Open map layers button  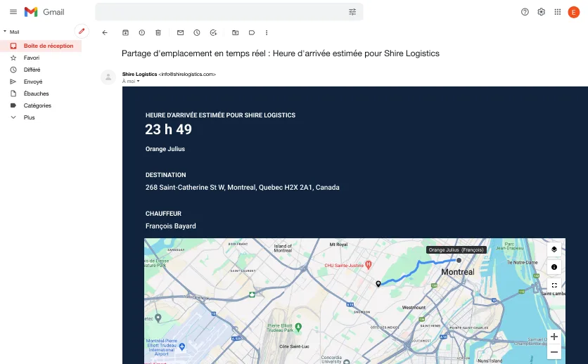point(554,249)
